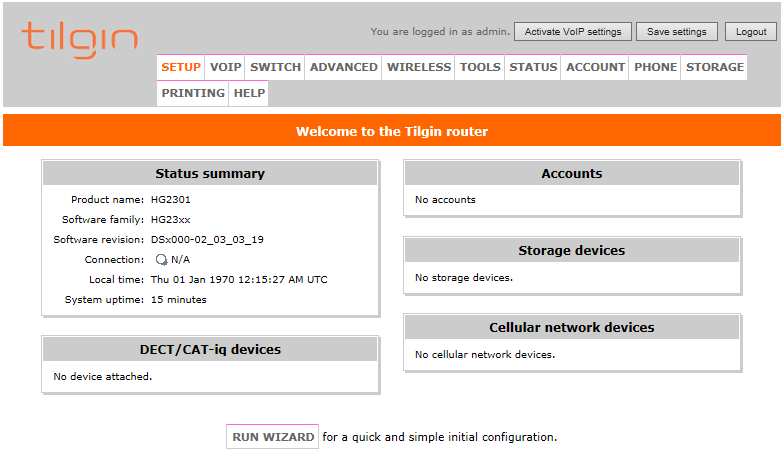Open the SWITCH tab
Viewport: 784px width, 451px height.
275,67
